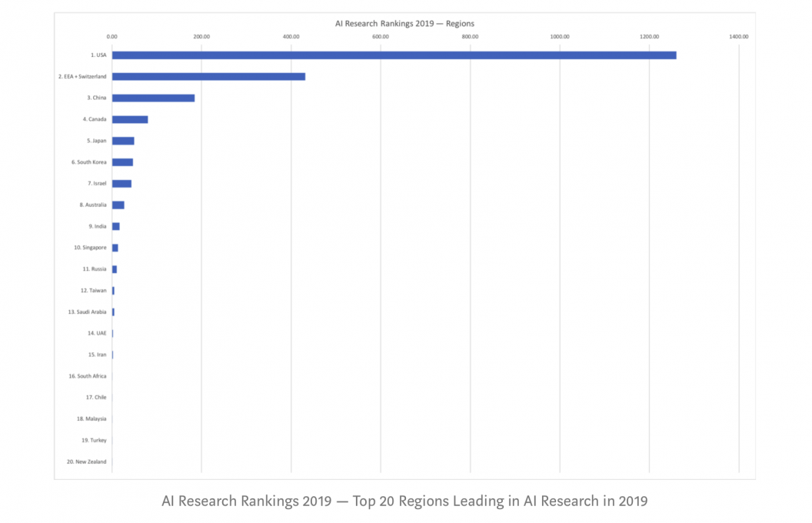Click the Australia bar
This screenshot has width=812, height=523.
click(118, 205)
